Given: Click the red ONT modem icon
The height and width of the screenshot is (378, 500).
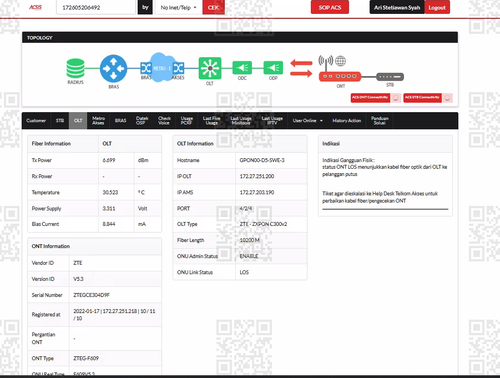Looking at the screenshot, I should [x=340, y=77].
